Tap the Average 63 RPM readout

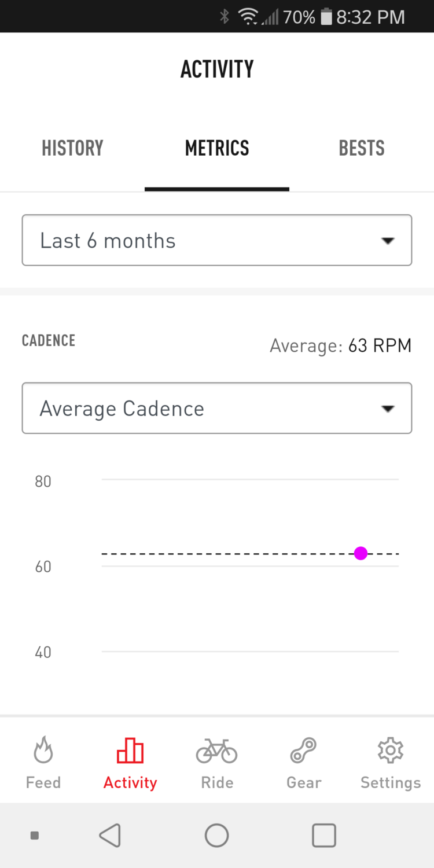[340, 346]
